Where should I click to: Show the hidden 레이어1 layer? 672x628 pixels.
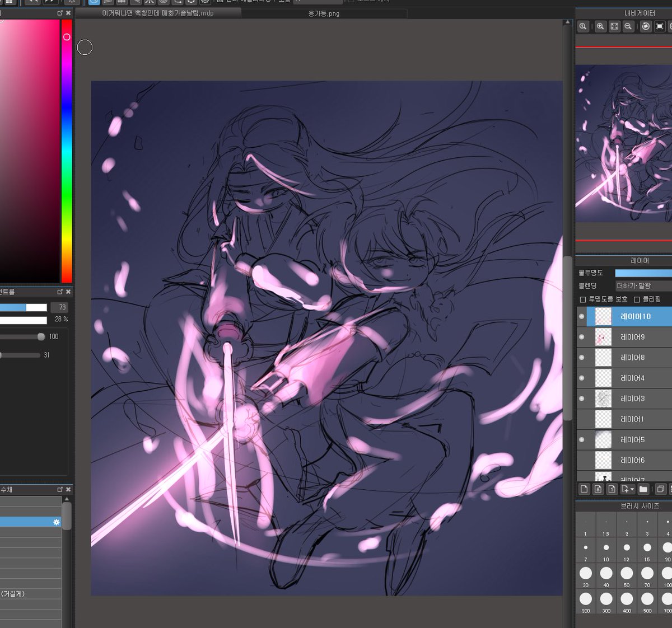click(581, 419)
